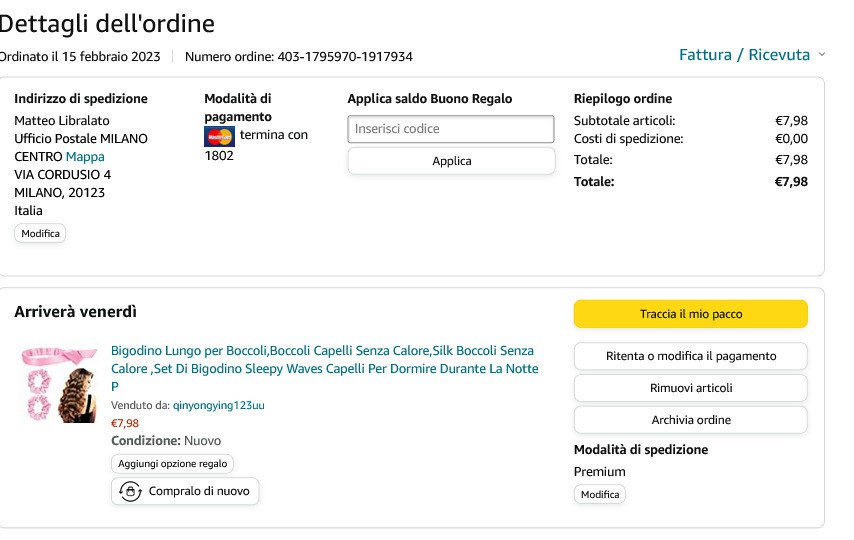Select Ritenta o modifica il pagamento
Image resolution: width=854 pixels, height=540 pixels.
point(691,356)
